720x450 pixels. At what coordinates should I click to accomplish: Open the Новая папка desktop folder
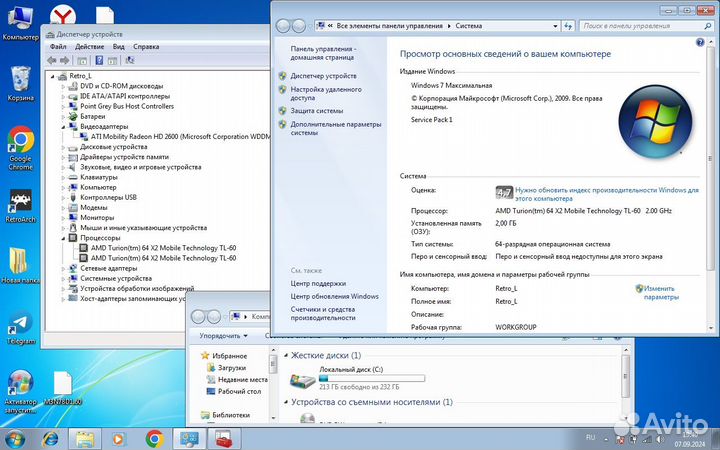(x=20, y=265)
